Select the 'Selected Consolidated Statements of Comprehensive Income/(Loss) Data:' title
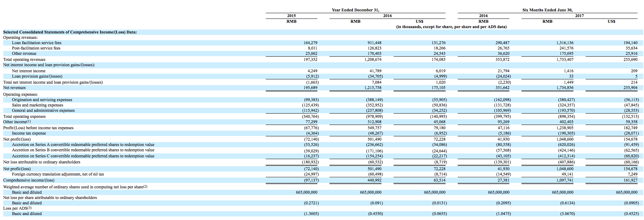This screenshot has height=220, width=644. pos(70,32)
